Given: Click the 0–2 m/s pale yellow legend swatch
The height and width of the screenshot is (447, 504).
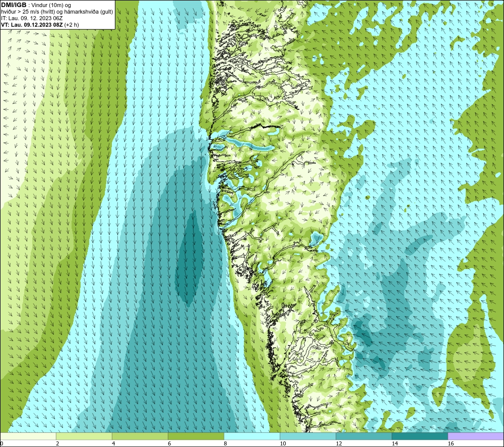Looking at the screenshot, I should 28,436.
